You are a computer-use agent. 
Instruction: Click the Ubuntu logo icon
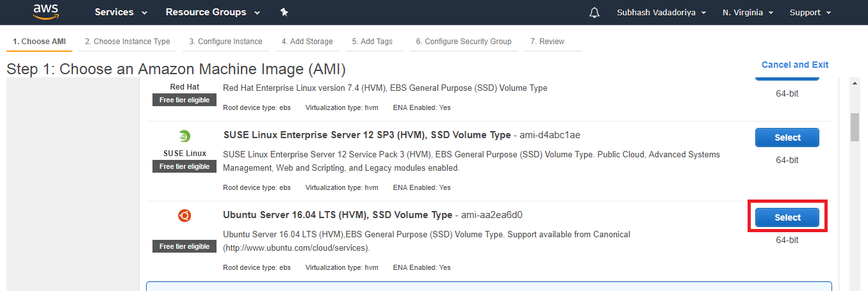coord(184,216)
